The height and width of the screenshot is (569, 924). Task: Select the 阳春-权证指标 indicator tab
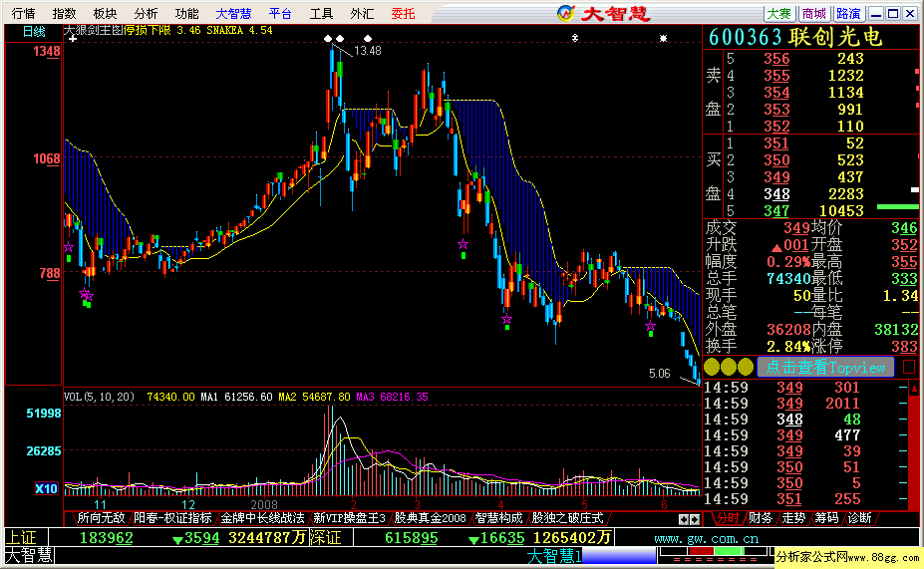point(172,518)
